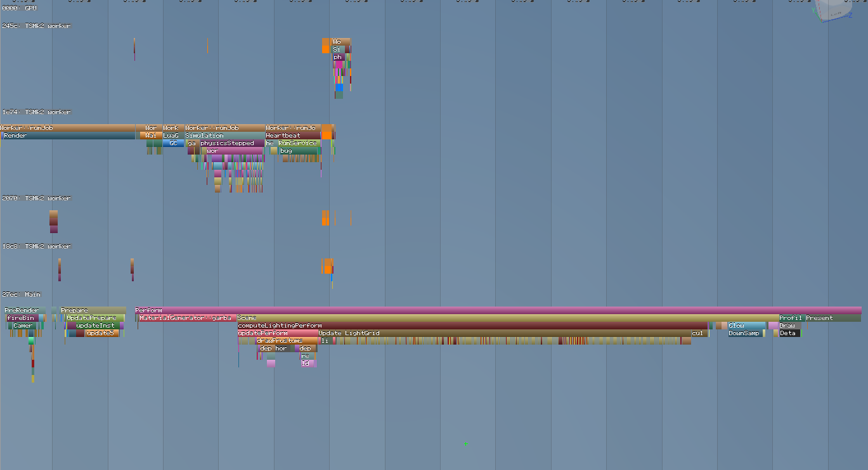Click the bug scope under RunService
This screenshot has width=868, height=470.
point(297,151)
